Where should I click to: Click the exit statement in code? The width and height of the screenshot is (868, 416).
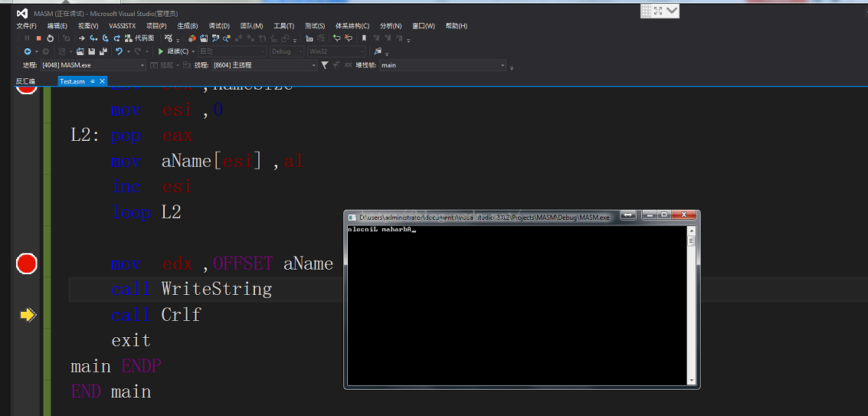[131, 339]
